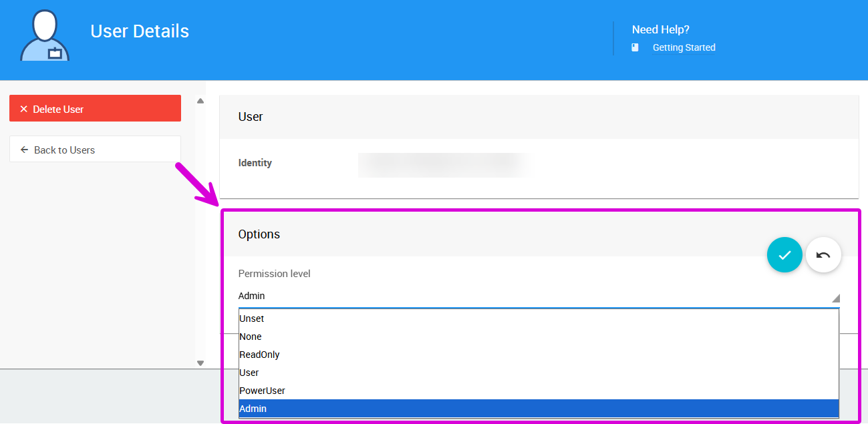Select the PowerUser permission option
868x424 pixels.
(x=262, y=391)
